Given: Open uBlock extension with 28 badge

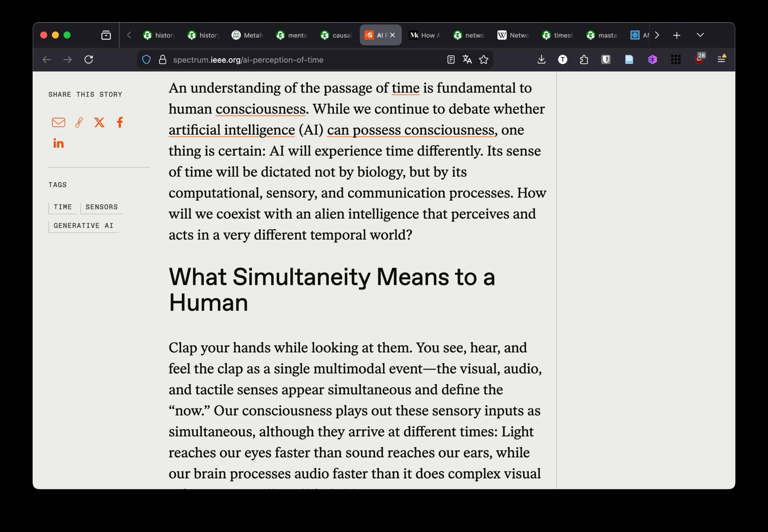Looking at the screenshot, I should (x=699, y=59).
